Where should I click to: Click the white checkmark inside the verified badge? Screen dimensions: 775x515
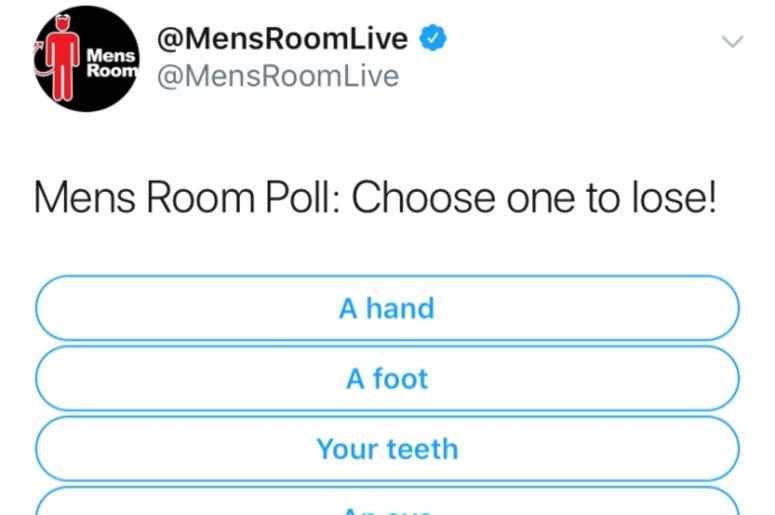[x=433, y=38]
